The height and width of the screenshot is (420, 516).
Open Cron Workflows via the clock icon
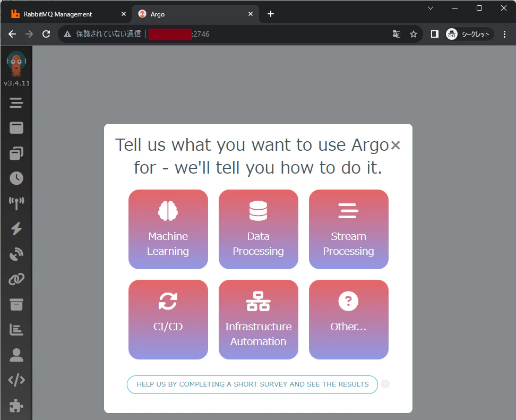pos(16,178)
